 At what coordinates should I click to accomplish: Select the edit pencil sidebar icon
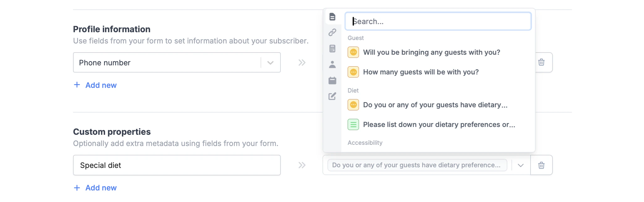(332, 96)
